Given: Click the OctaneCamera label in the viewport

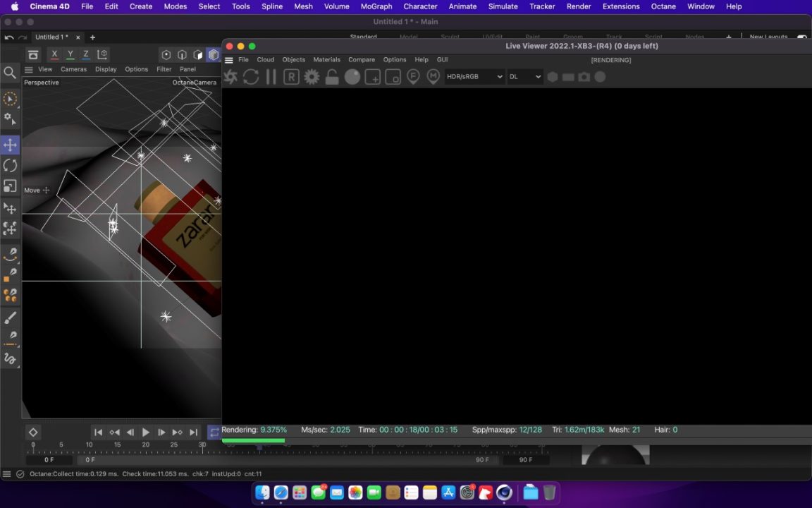Looking at the screenshot, I should pos(194,82).
